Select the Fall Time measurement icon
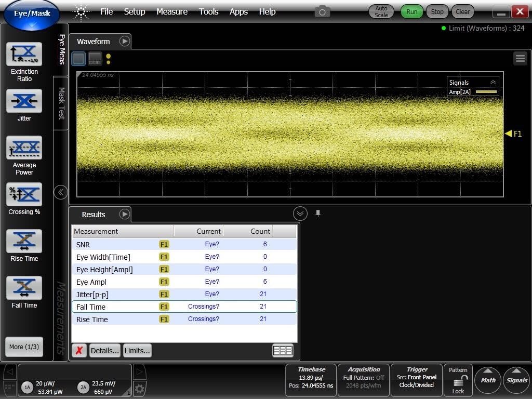 pos(24,288)
